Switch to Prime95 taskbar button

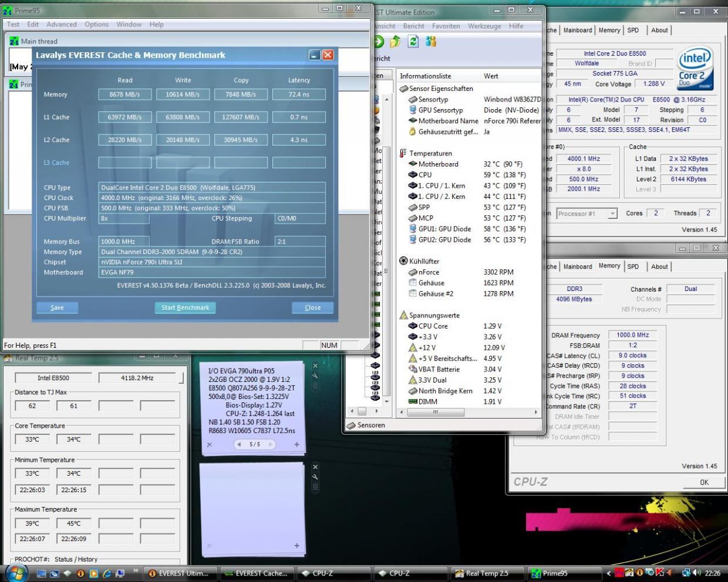[564, 573]
